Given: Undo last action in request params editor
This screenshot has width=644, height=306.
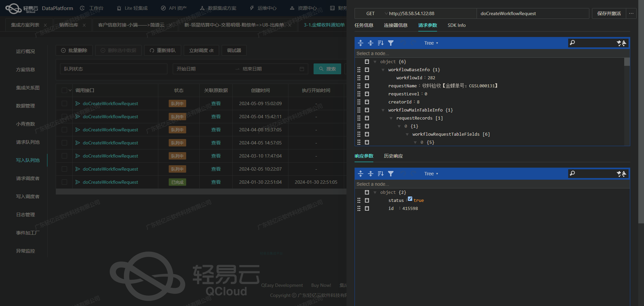Looking at the screenshot, I should click(x=404, y=43).
